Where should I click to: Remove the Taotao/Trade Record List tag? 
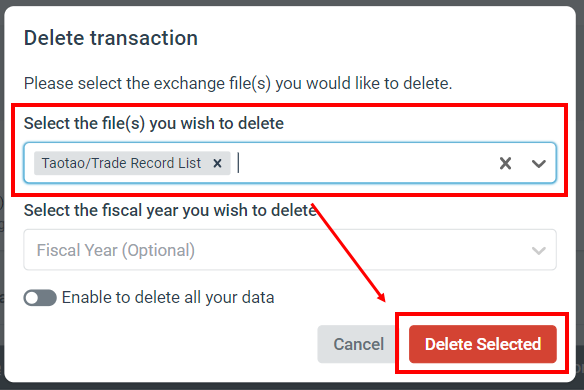tap(217, 163)
